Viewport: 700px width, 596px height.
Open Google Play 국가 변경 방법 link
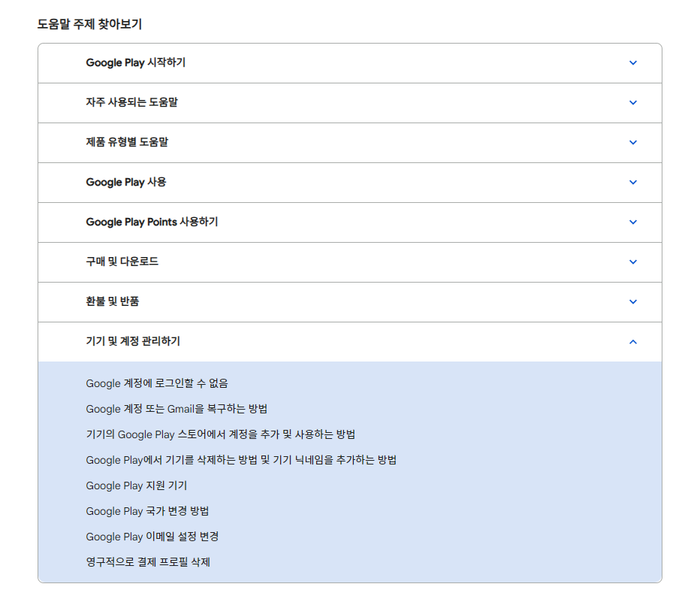tap(147, 511)
